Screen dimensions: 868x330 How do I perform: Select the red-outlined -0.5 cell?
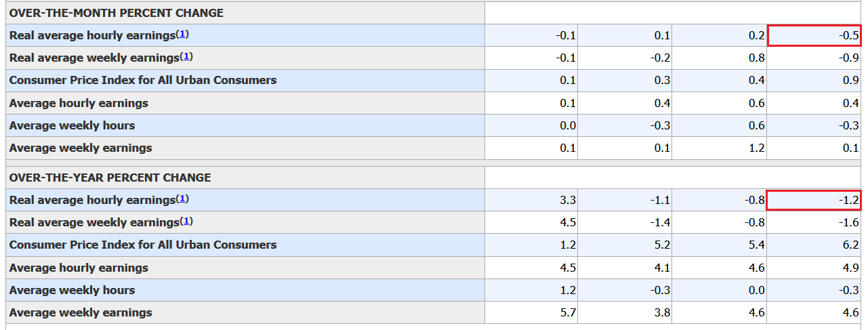point(814,35)
